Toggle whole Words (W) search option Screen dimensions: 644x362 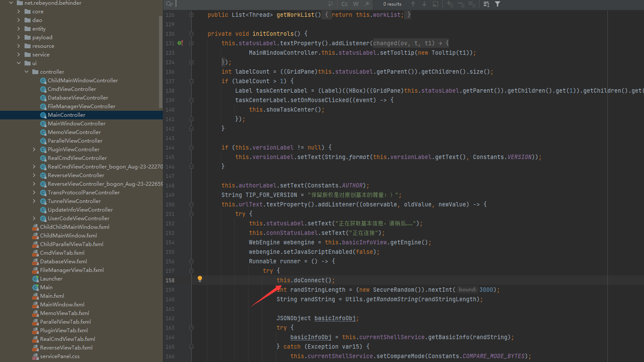(356, 4)
